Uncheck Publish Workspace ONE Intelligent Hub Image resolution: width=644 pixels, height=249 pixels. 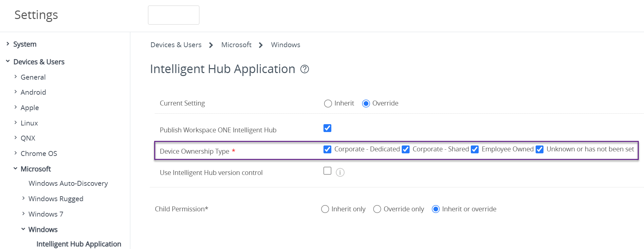tap(327, 128)
